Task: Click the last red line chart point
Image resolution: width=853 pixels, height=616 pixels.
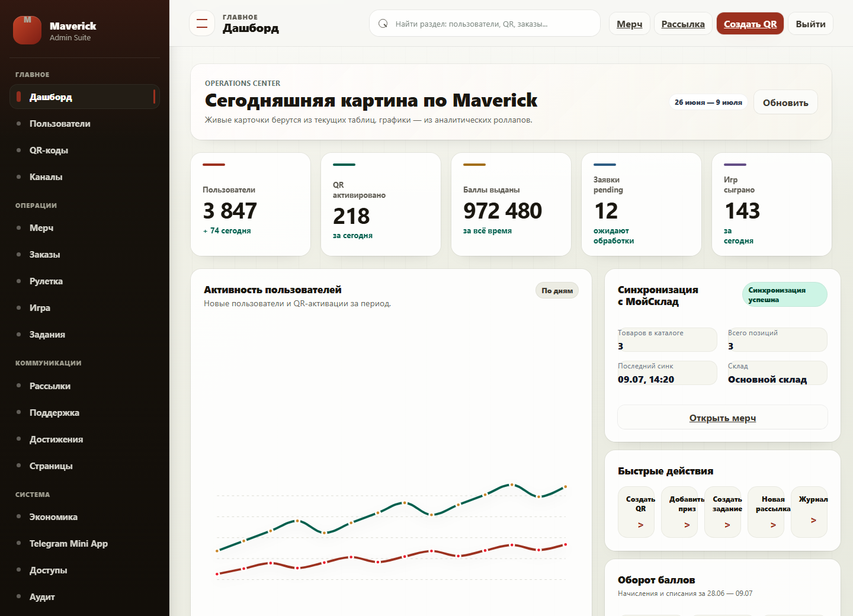Action: pos(565,544)
